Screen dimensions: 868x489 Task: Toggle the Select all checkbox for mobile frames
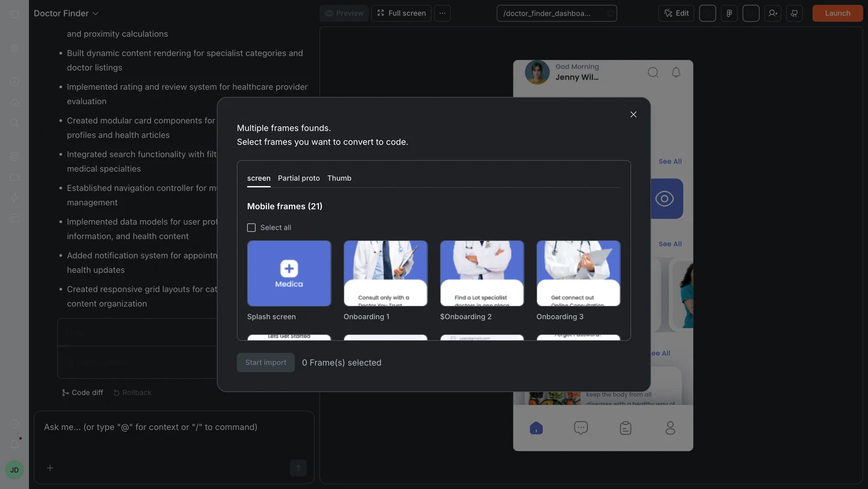click(x=251, y=228)
